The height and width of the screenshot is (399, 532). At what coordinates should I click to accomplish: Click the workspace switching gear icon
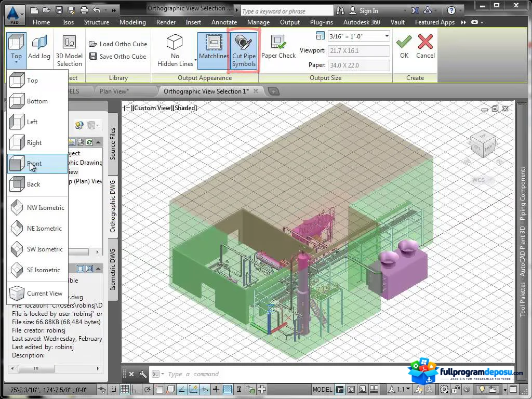(444, 389)
